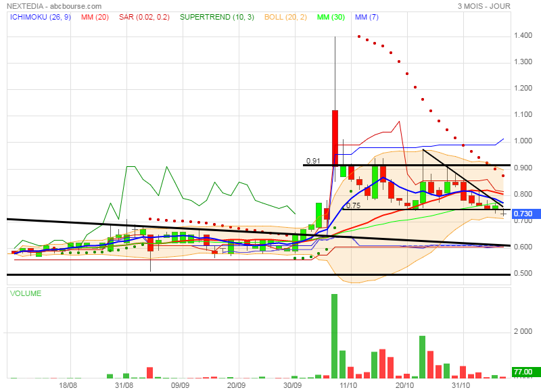Click the tallest green volume bar
This screenshot has width=541, height=392.
click(334, 336)
